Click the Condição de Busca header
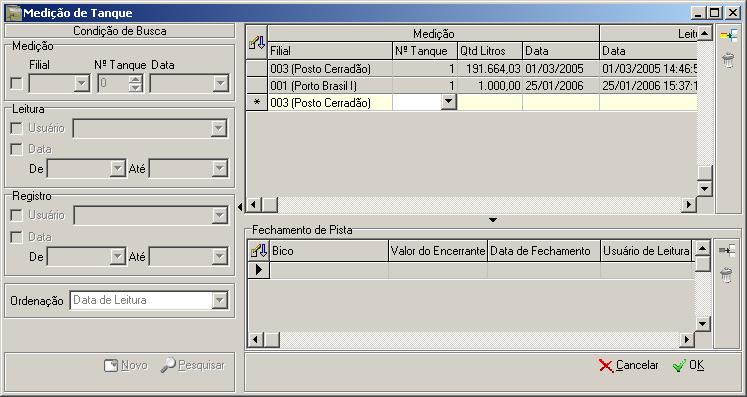The width and height of the screenshot is (747, 397). [120, 31]
